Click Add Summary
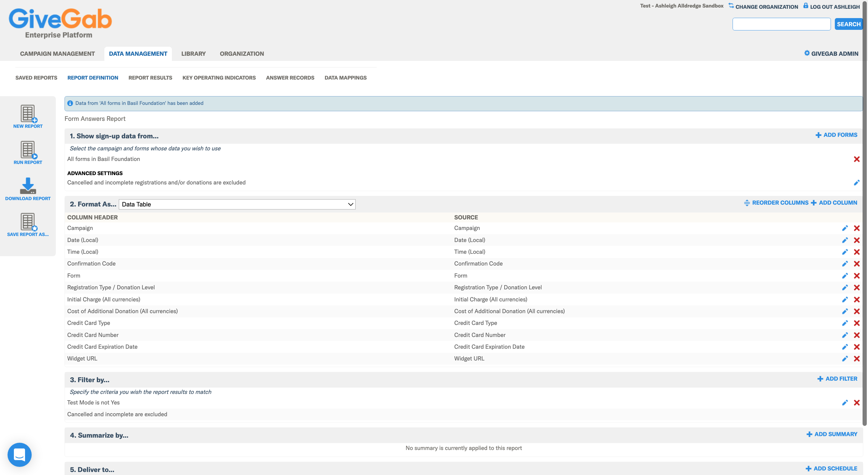Viewport: 868px width, 475px height. (x=832, y=434)
